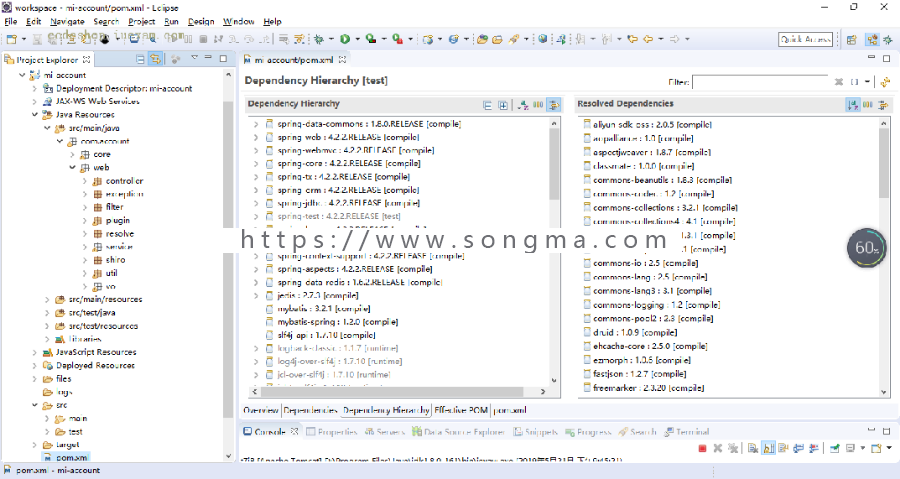Switch to the Effective POM tab

(x=461, y=410)
